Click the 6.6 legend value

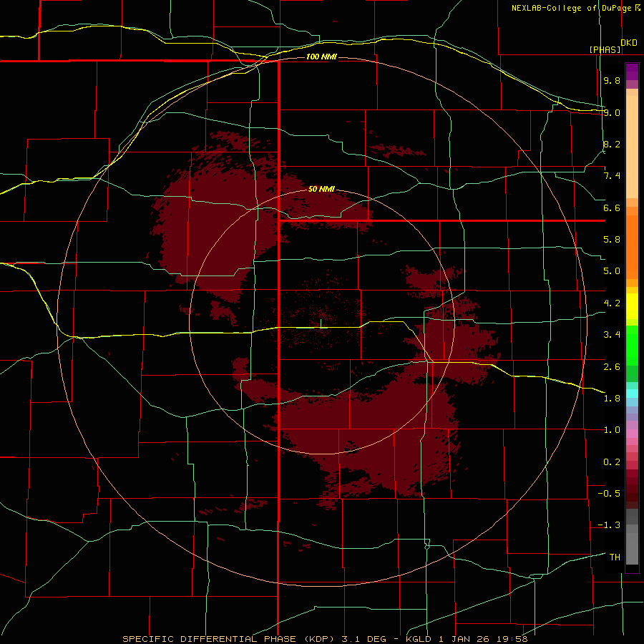pos(612,208)
